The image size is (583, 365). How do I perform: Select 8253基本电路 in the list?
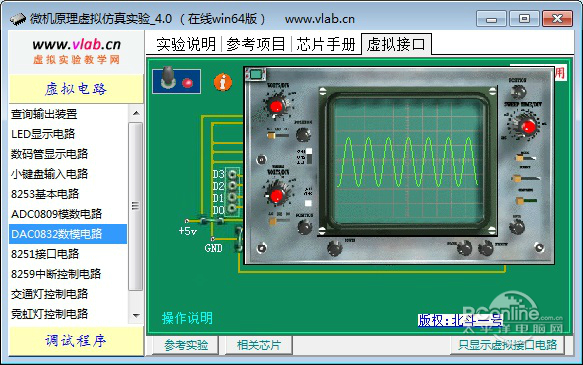[68, 194]
